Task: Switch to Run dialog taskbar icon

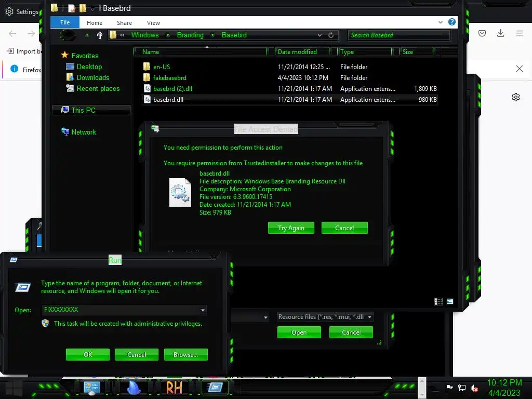Action: pos(215,388)
